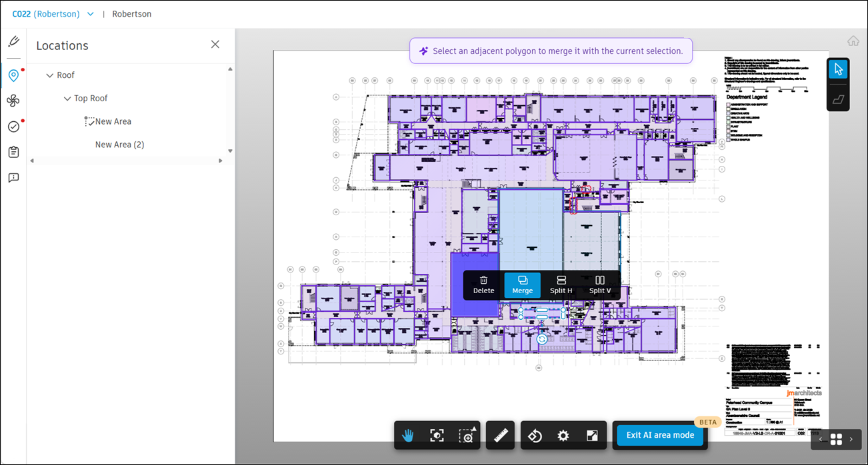Click the fit-to-view icon
Viewport: 868px width, 465px height.
tap(437, 436)
